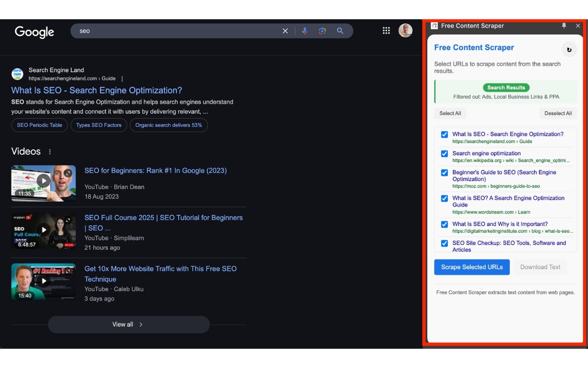Open Beginner's Guide to SEO scraper list link
Image resolution: width=588 pixels, height=368 pixels.
pyautogui.click(x=504, y=176)
